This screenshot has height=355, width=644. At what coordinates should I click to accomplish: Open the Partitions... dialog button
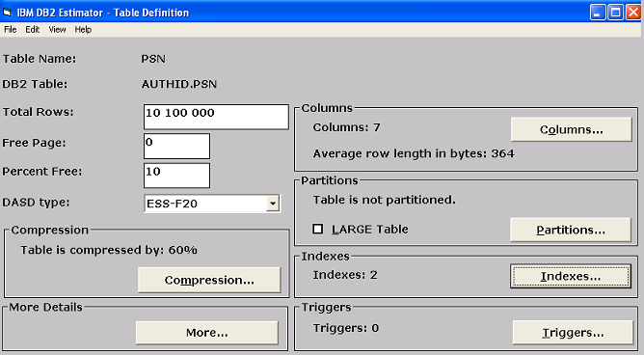tap(571, 230)
